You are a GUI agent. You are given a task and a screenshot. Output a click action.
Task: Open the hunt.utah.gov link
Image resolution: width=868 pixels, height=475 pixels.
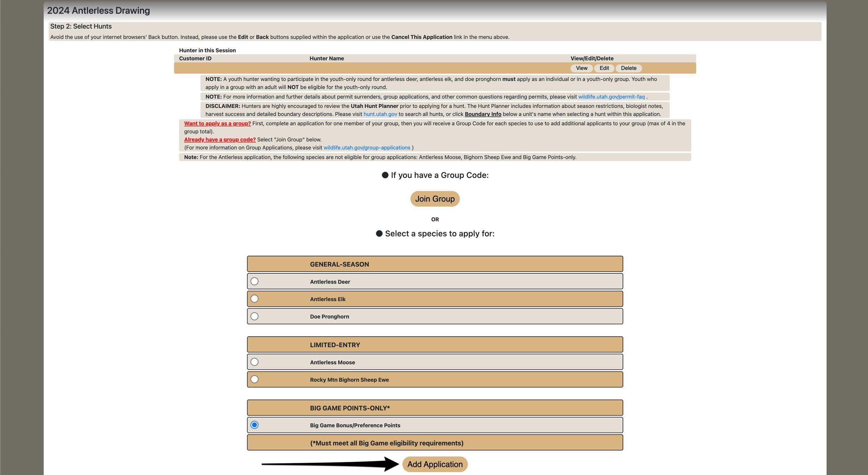click(380, 114)
